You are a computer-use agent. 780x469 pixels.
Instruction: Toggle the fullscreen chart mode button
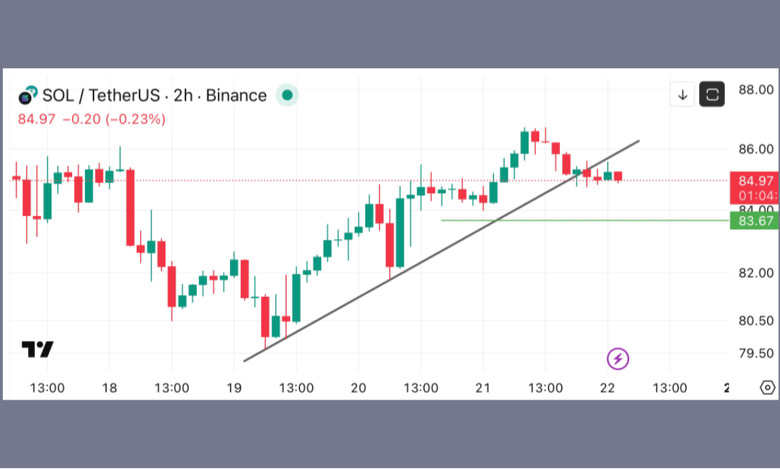(x=712, y=95)
